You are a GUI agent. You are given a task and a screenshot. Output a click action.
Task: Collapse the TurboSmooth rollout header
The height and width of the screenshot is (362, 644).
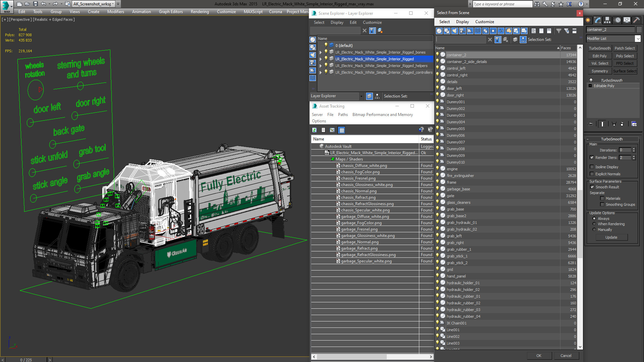611,139
